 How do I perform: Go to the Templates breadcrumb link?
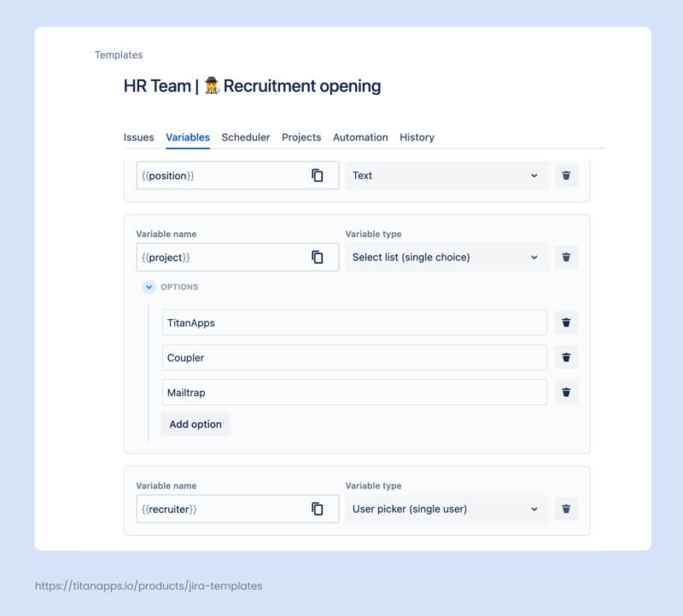pos(119,55)
